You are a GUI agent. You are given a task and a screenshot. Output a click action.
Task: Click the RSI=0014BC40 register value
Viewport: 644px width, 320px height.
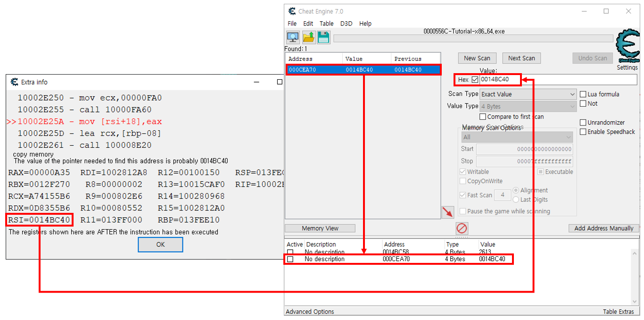39,220
